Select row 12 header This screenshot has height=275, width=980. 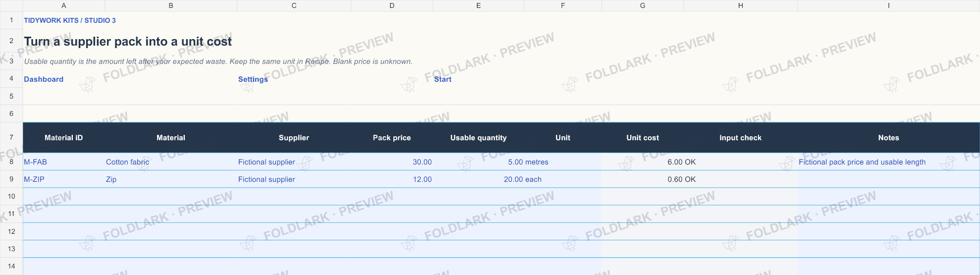[11, 231]
